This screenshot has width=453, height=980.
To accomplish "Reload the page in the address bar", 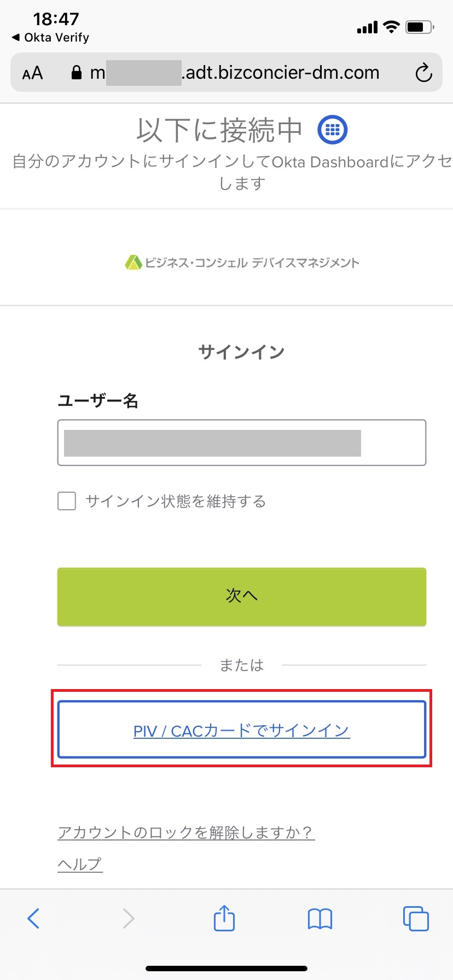I will 423,73.
